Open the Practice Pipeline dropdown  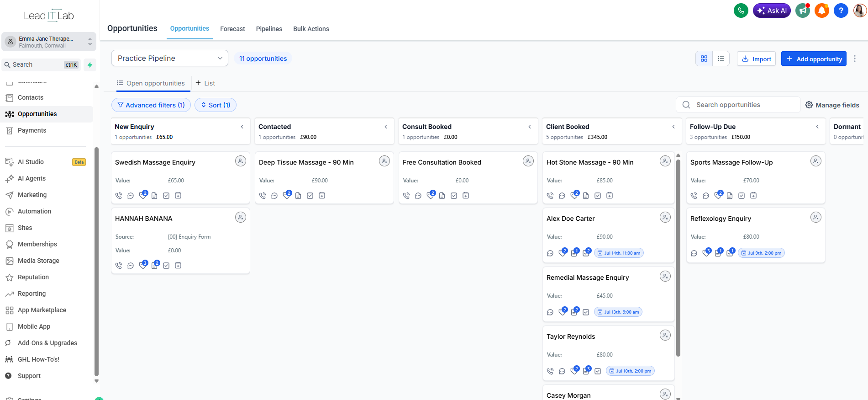[170, 58]
